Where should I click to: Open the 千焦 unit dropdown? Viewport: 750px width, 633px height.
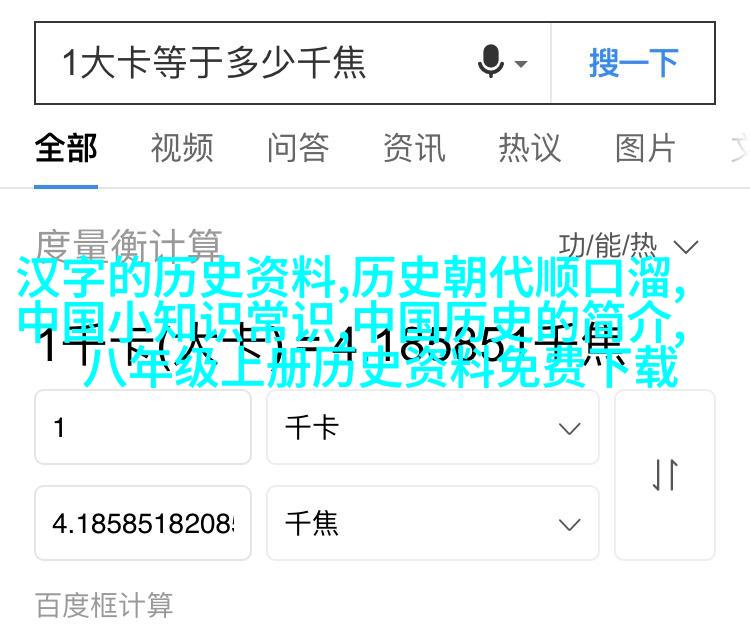432,523
